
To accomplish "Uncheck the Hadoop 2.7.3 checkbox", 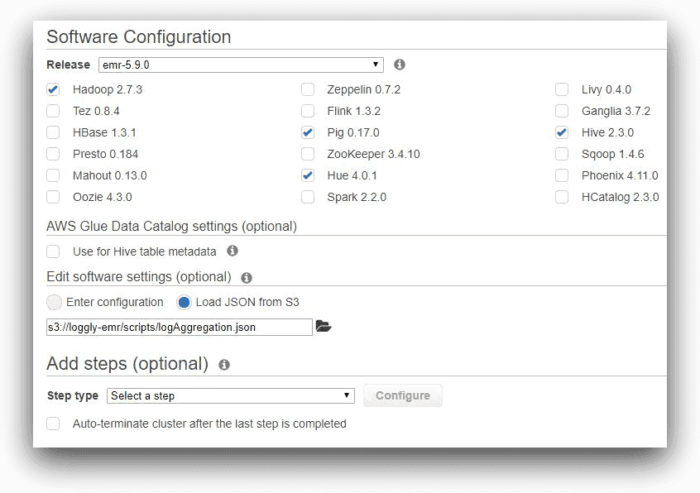I will coord(53,89).
